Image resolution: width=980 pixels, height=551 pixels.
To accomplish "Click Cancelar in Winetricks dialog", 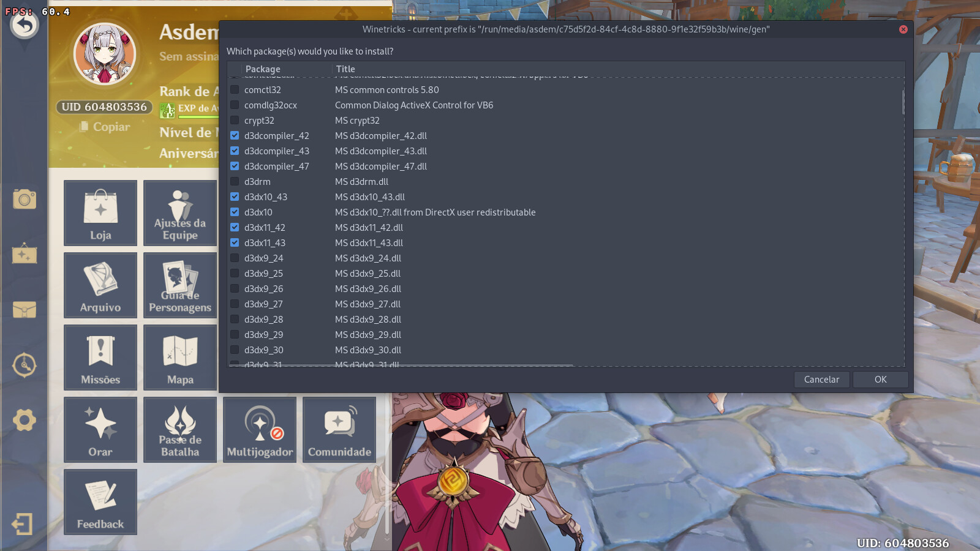I will pyautogui.click(x=821, y=380).
